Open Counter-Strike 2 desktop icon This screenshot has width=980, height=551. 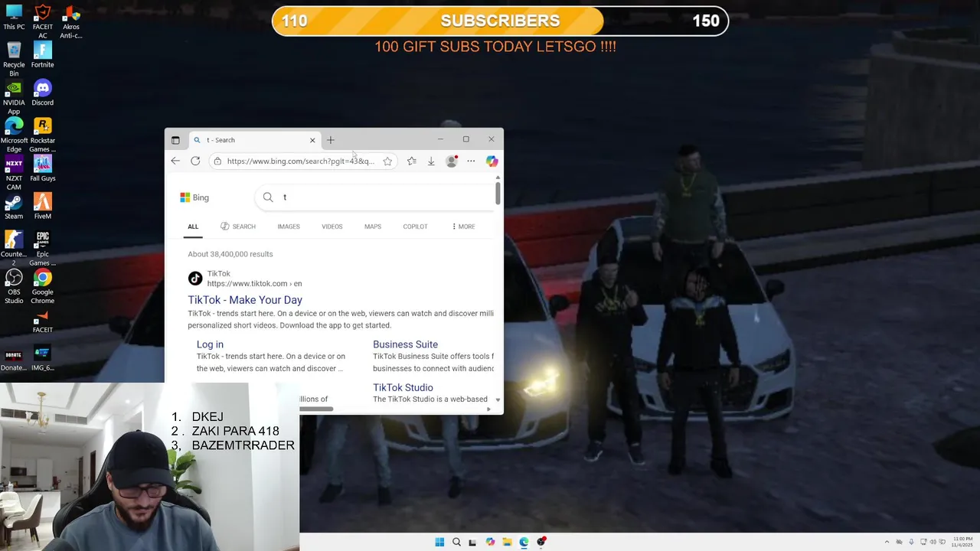click(14, 249)
